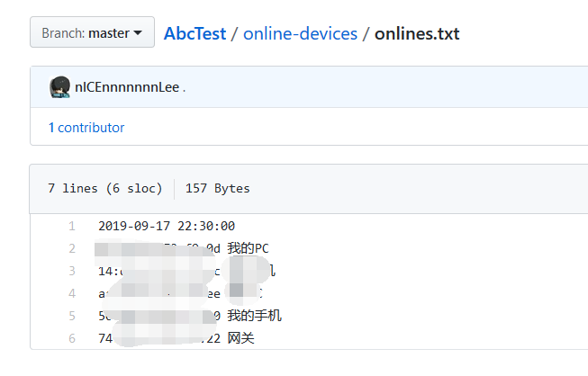
Task: Open the Branch: master dropdown
Action: (92, 33)
